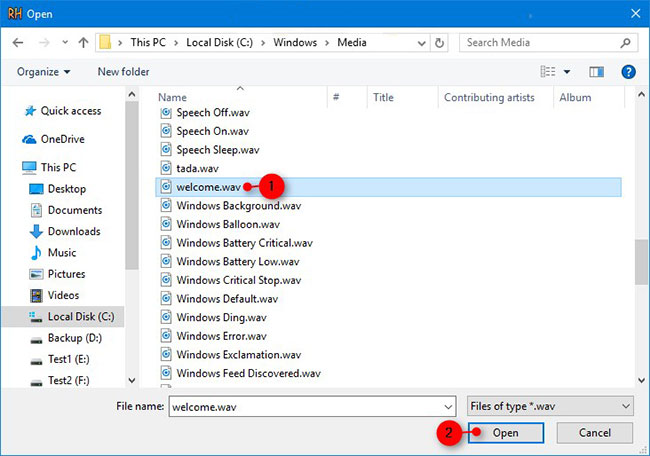
Task: Select Test1 (E:) drive in sidebar
Action: [x=60, y=359]
